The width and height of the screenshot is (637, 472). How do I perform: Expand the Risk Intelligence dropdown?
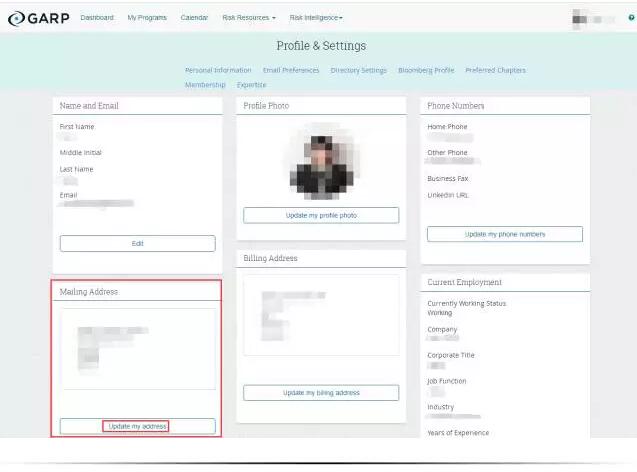pyautogui.click(x=316, y=17)
